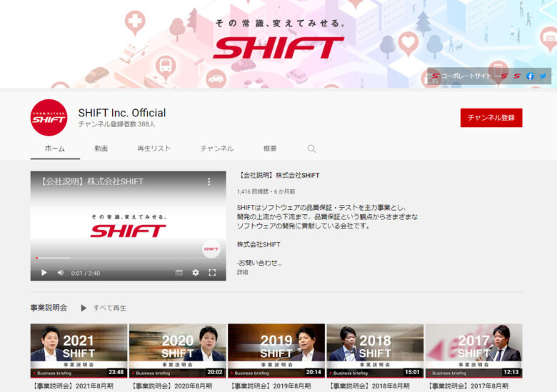Open コーポレートサイト banner link
Image resolution: width=557 pixels, height=392 pixels.
pyautogui.click(x=461, y=76)
